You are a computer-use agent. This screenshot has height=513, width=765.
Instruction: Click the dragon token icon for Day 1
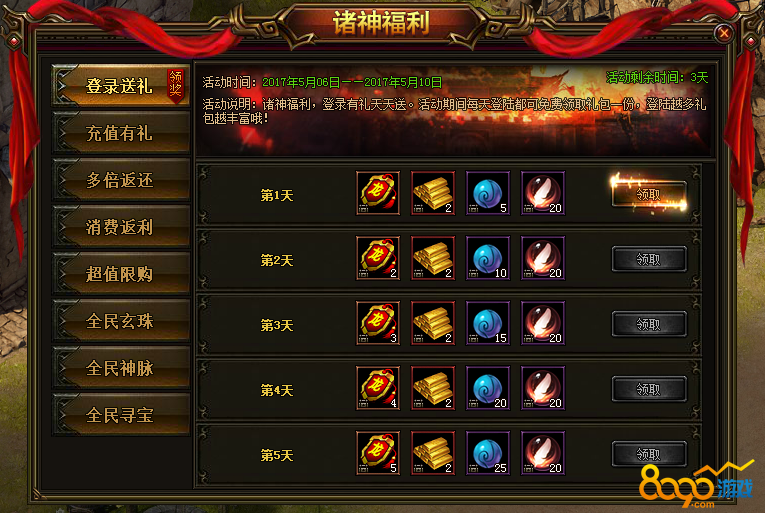[x=378, y=193]
